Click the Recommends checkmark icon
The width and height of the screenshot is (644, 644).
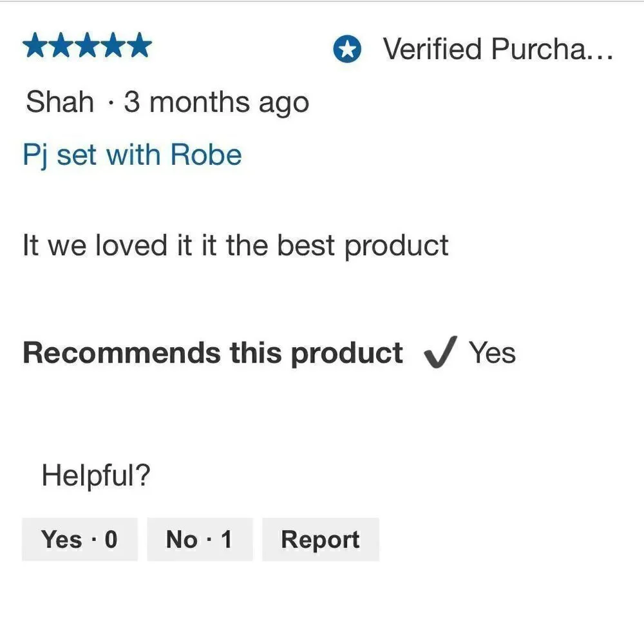[x=440, y=352]
